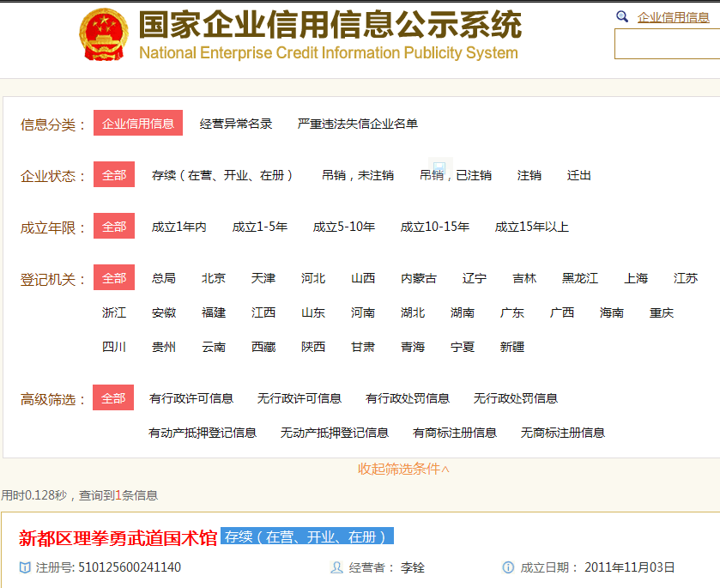Filter by 成立5-10年
The height and width of the screenshot is (588, 720).
344,227
